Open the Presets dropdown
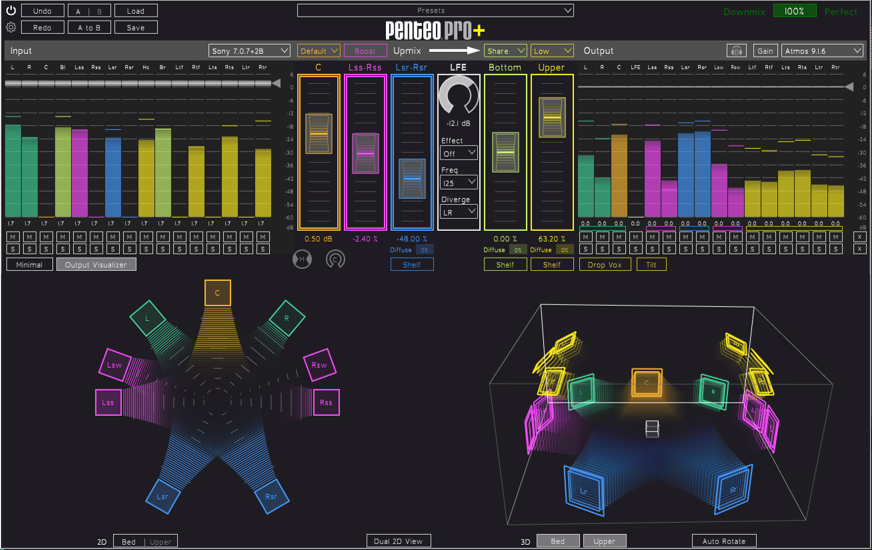Screen dimensions: 872x550 point(435,10)
